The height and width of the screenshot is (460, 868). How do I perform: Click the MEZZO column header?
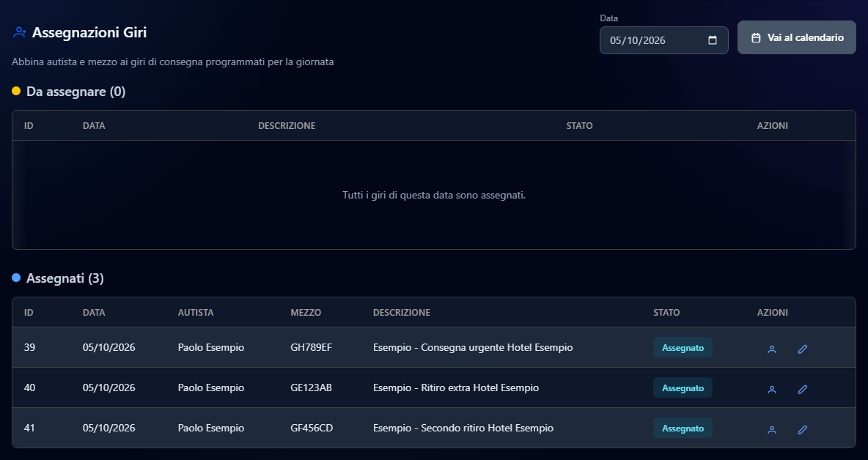[x=306, y=312]
